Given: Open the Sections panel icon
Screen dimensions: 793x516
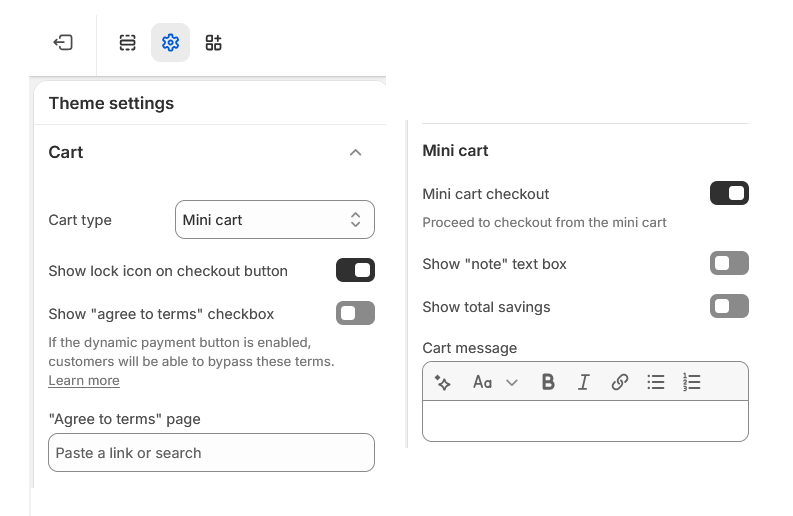Looking at the screenshot, I should tap(127, 42).
